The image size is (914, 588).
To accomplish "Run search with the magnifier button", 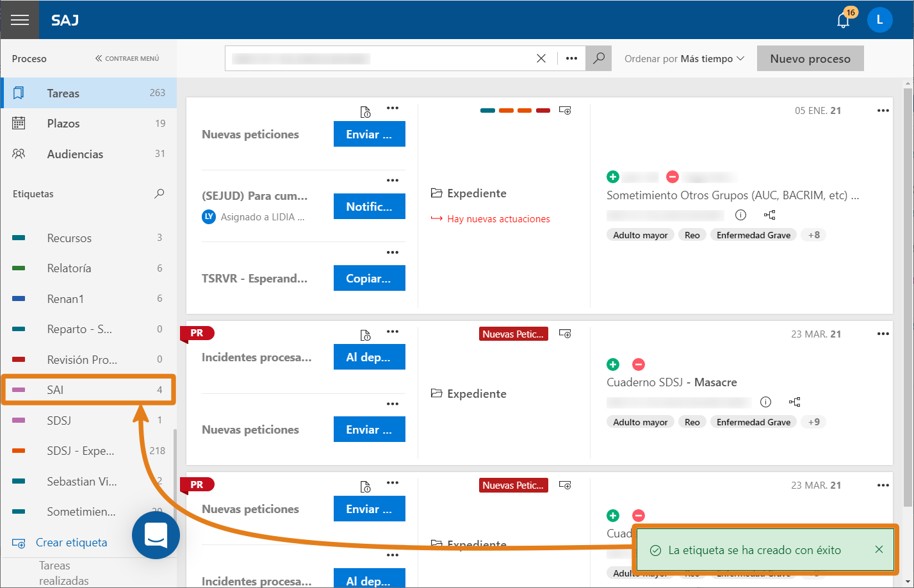I will (x=599, y=58).
